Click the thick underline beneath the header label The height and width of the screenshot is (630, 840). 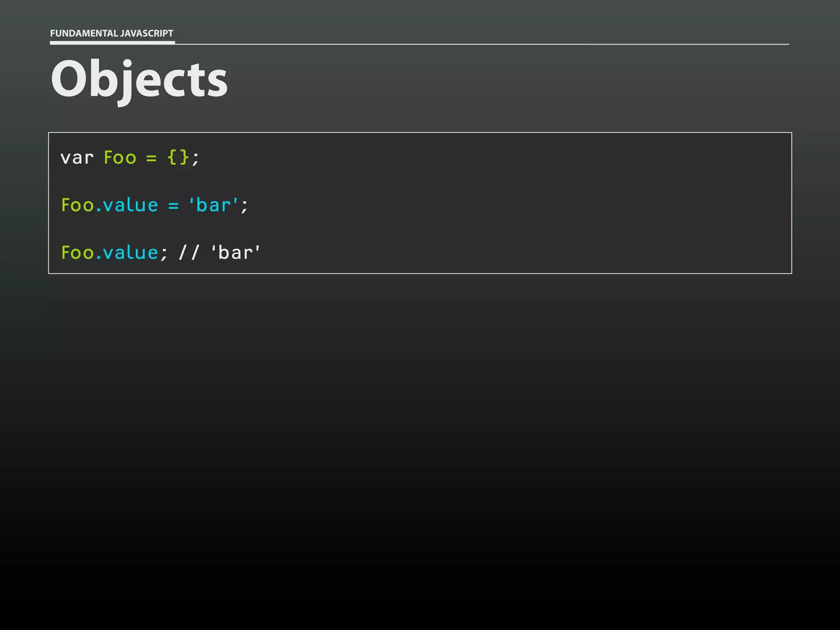coord(112,42)
